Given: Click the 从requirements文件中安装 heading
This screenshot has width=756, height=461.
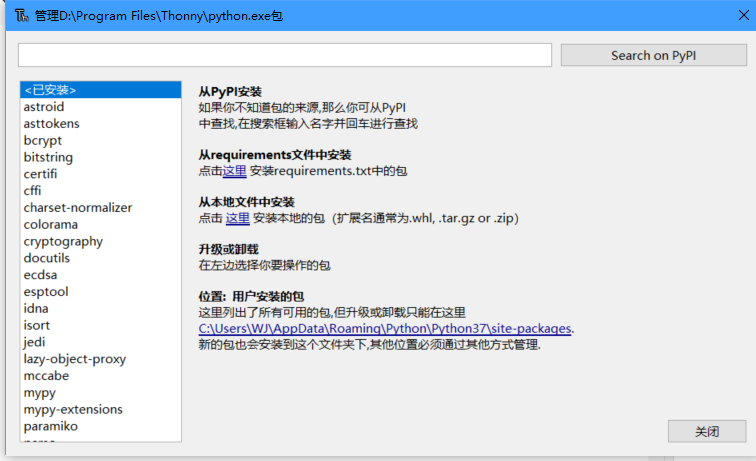Looking at the screenshot, I should pos(275,155).
